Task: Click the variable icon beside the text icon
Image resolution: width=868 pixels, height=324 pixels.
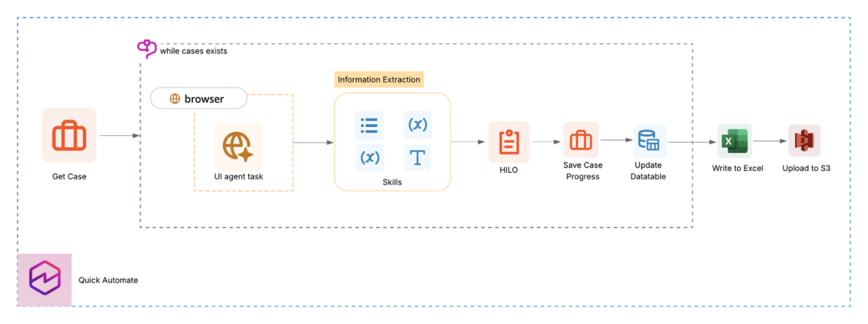Action: [369, 157]
